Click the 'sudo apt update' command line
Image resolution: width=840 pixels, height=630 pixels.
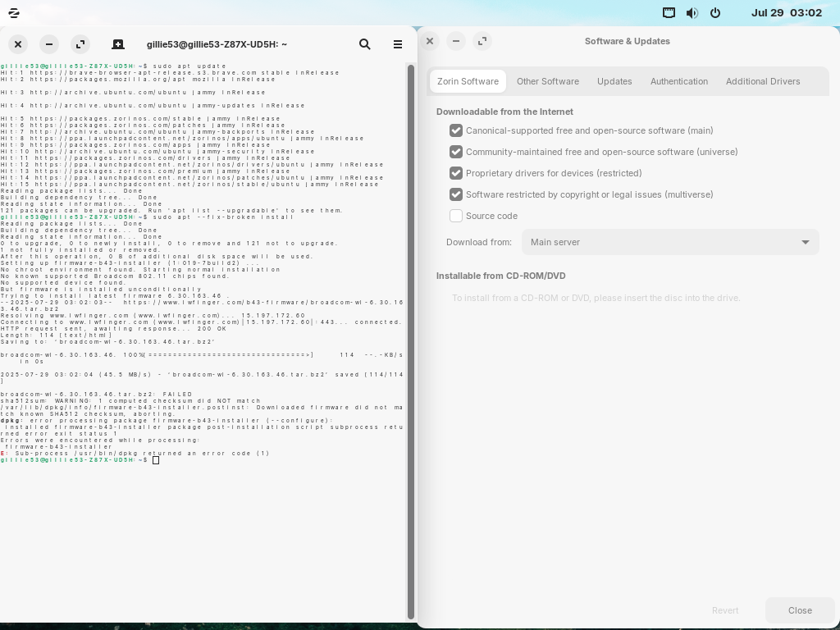click(189, 66)
